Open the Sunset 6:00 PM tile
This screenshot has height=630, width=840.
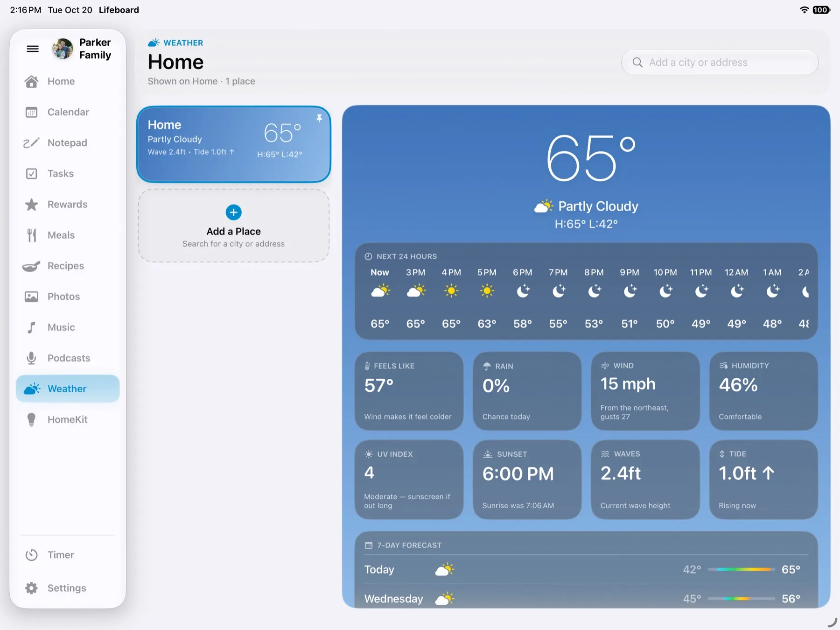click(527, 480)
